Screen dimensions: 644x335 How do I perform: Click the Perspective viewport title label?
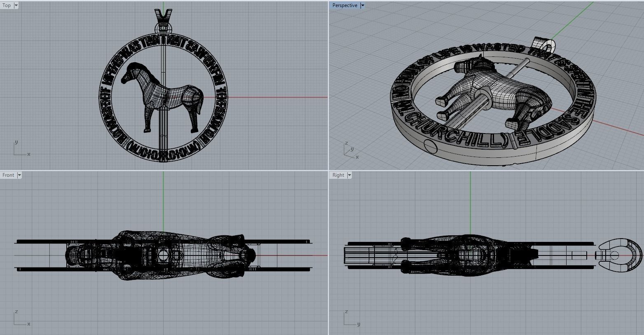point(344,5)
